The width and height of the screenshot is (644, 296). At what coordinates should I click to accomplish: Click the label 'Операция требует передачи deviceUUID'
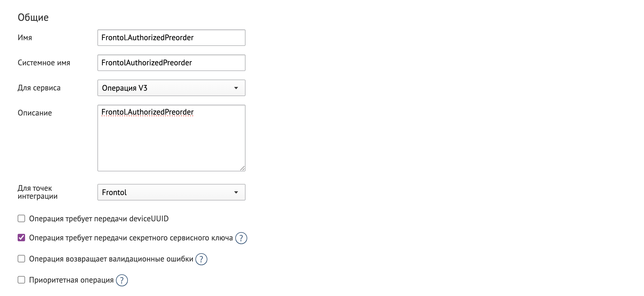tap(99, 219)
